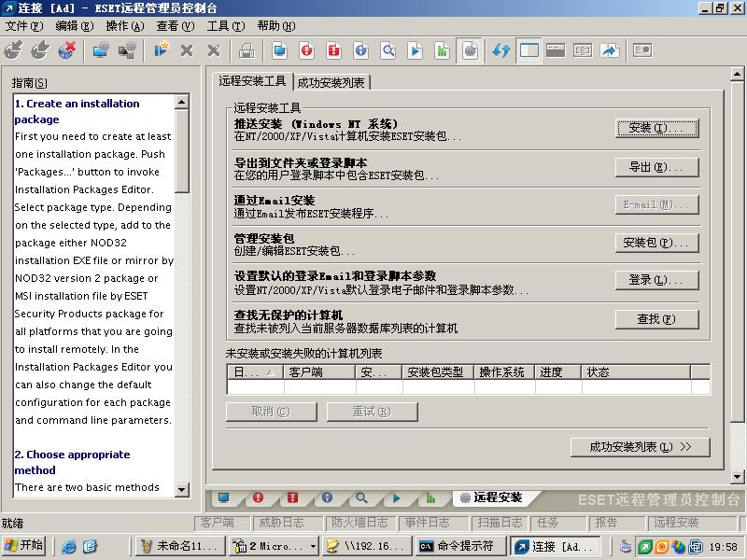Click the blue play tasks bottom tab
Image resolution: width=747 pixels, height=560 pixels.
[x=396, y=497]
